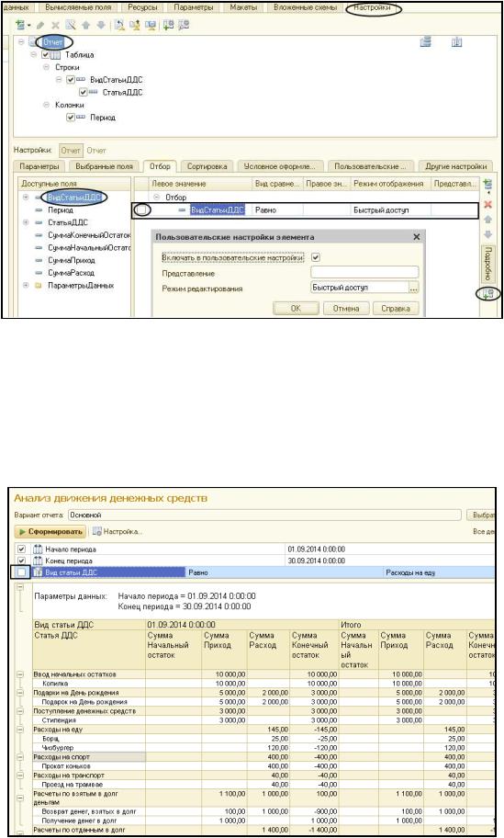Image resolution: width=504 pixels, height=838 pixels.
Task: Expand ВидСтатьиДДС in available fields
Action: click(26, 198)
